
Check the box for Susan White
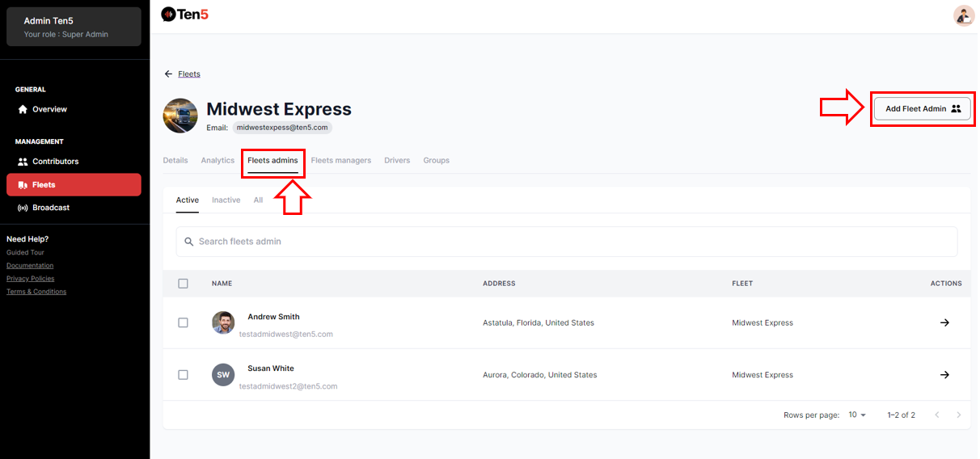click(183, 375)
